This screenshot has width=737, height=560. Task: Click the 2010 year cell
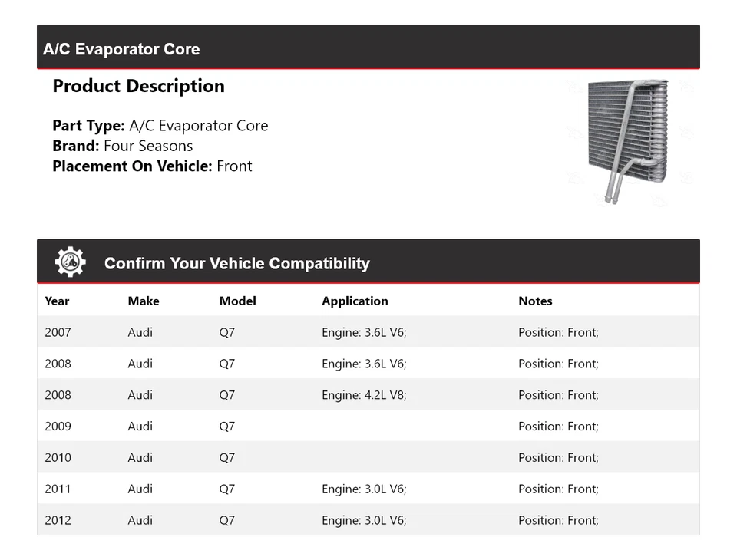pos(58,458)
